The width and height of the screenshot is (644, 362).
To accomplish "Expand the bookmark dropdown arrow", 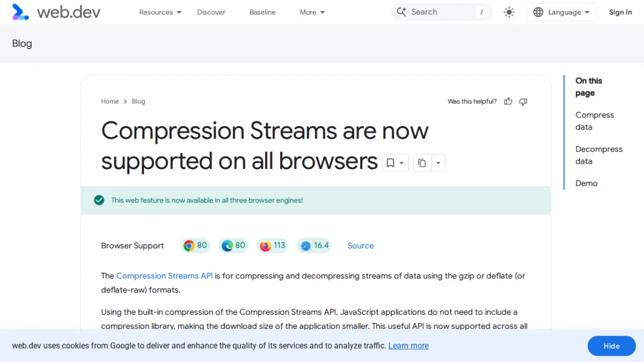I will coord(402,163).
